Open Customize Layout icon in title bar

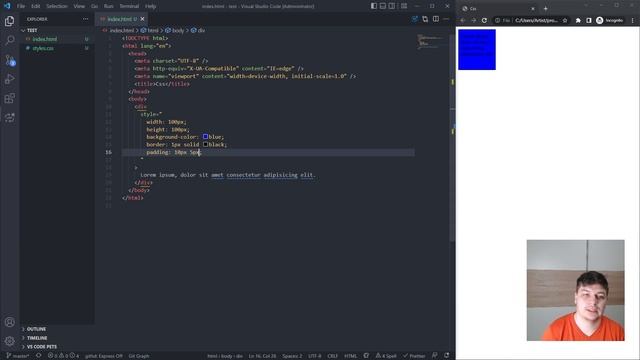pos(404,6)
